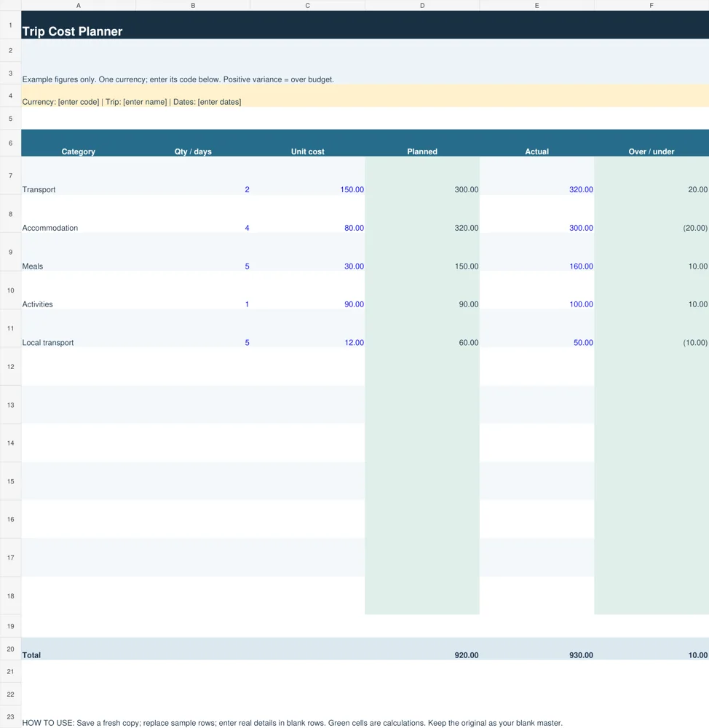Viewport: 709px width, 728px height.
Task: Select Meals actual value 160.00
Action: 536,252
